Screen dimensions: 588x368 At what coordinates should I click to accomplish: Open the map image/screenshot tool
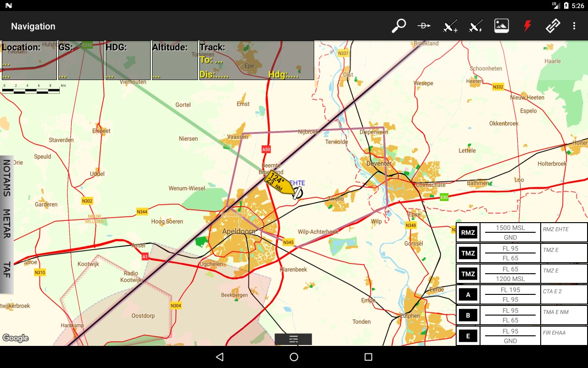(501, 26)
